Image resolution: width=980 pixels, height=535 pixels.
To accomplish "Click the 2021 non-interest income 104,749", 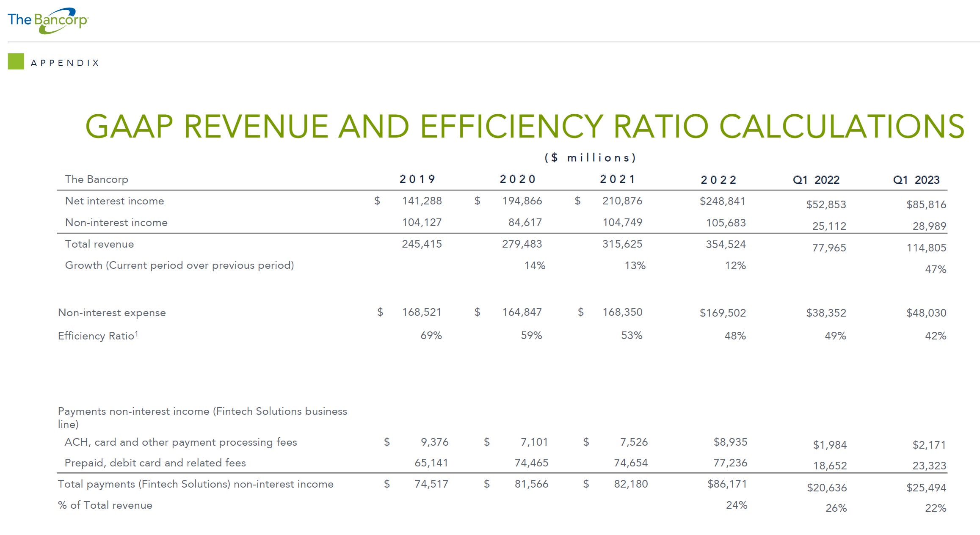I will click(622, 222).
